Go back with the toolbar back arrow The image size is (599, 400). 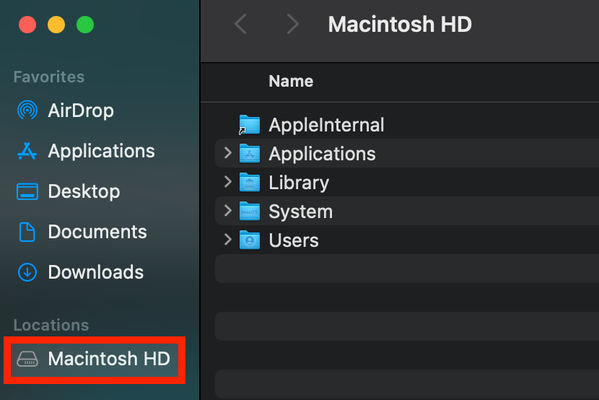[241, 24]
